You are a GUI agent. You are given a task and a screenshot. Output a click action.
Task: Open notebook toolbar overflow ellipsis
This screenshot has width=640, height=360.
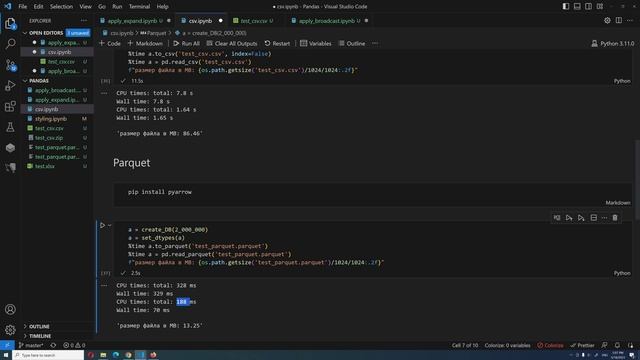(375, 43)
